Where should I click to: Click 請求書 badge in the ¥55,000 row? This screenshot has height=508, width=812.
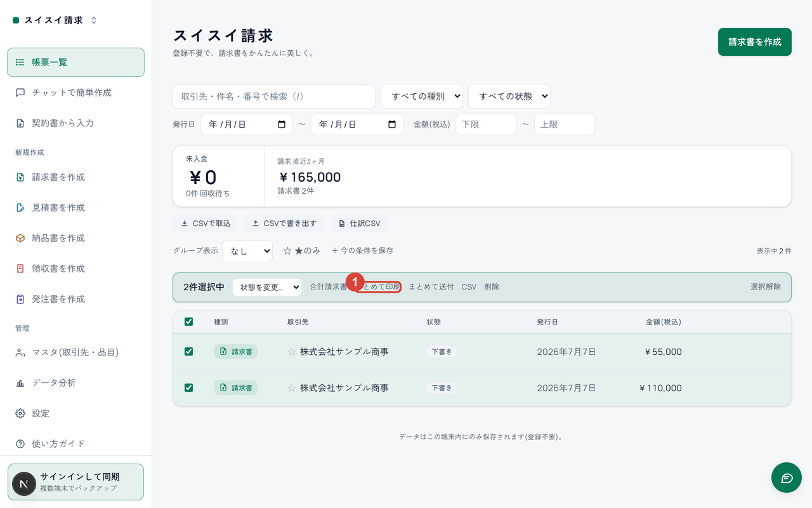click(236, 352)
